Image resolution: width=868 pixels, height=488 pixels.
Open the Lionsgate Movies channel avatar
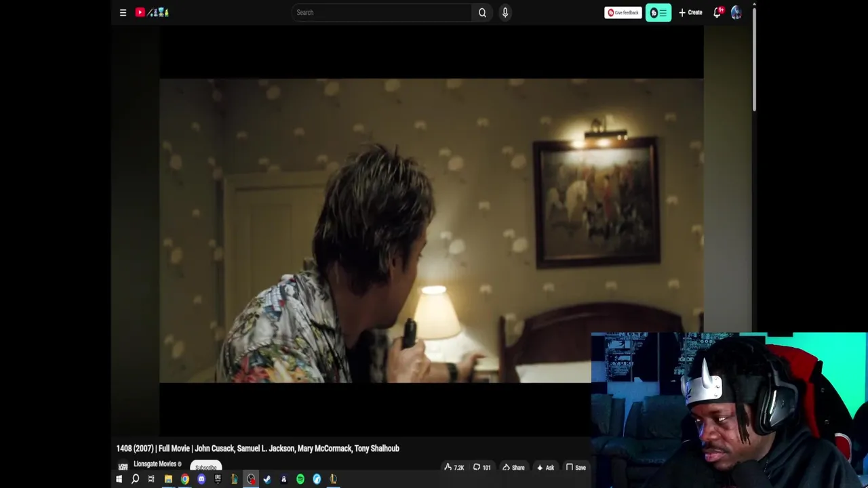pos(123,466)
